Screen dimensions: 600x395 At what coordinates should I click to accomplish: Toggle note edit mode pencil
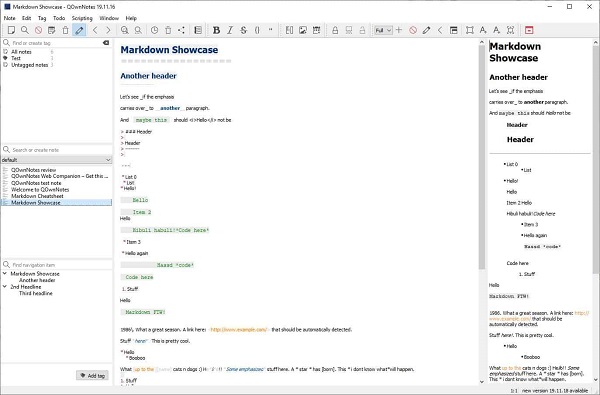(x=79, y=30)
